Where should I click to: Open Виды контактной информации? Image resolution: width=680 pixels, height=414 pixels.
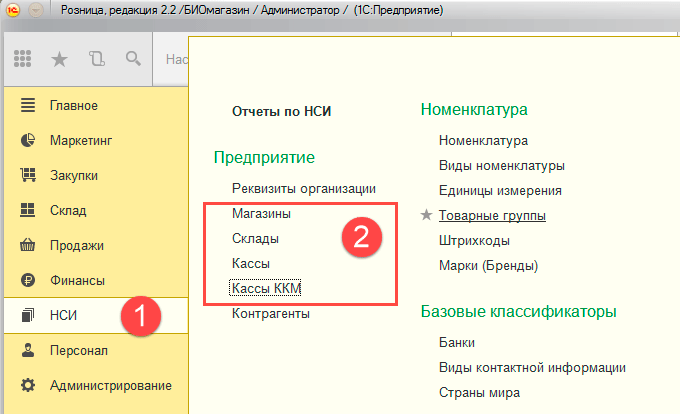point(532,368)
